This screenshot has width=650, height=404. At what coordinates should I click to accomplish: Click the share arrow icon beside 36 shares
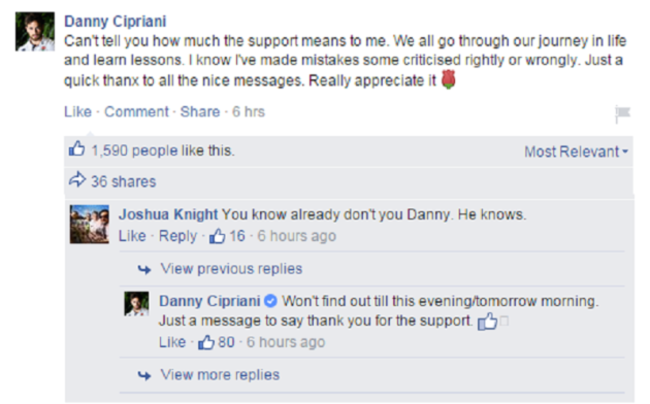77,181
